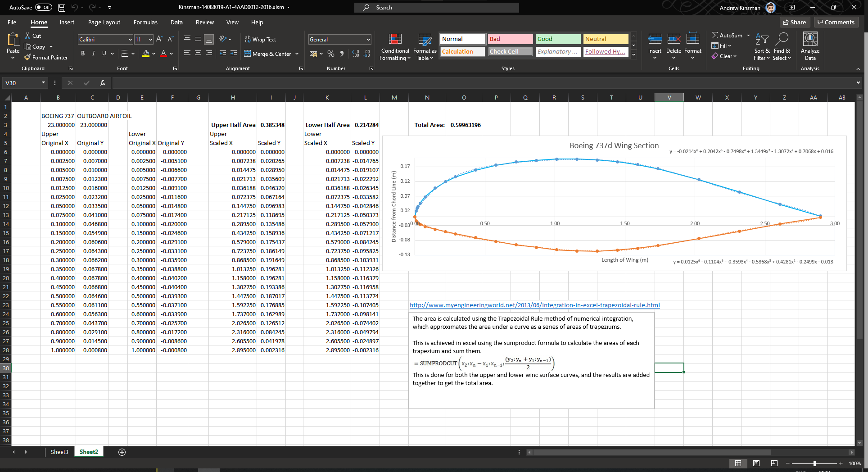Expand the Fill Color dropdown arrow
This screenshot has width=868, height=472.
click(154, 54)
